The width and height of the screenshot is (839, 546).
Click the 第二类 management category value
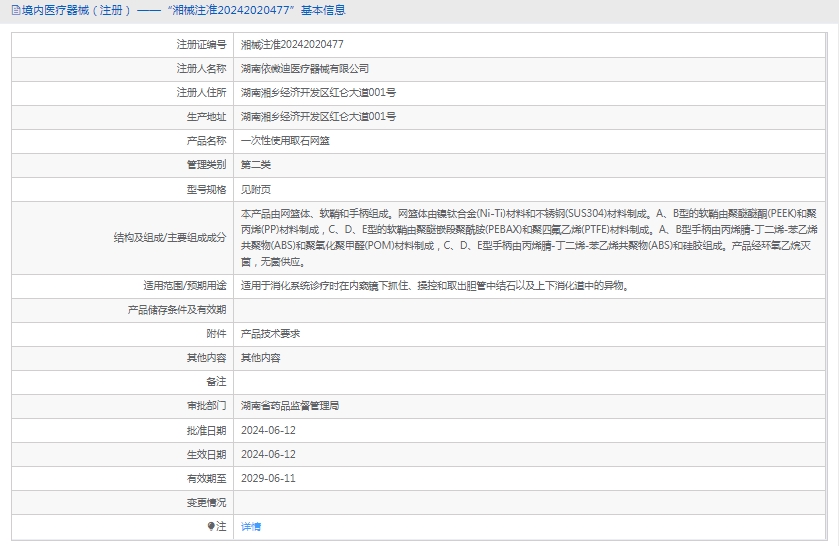pos(256,165)
